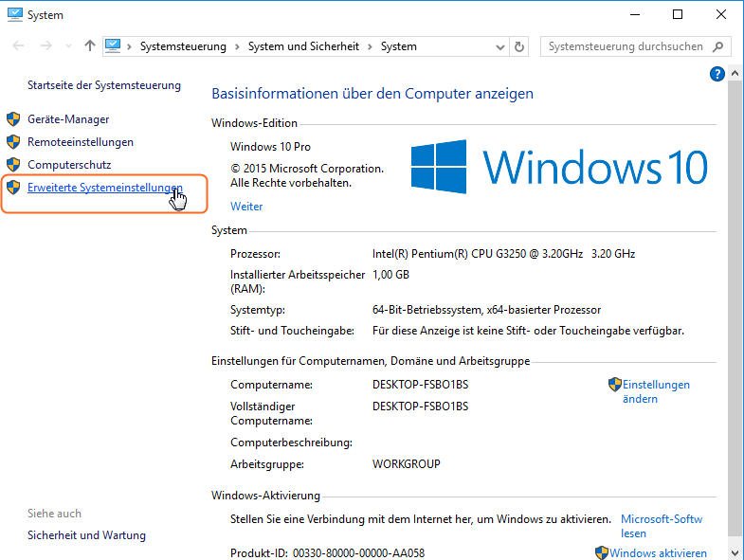Refresh the System page
744x560 pixels.
pos(519,46)
